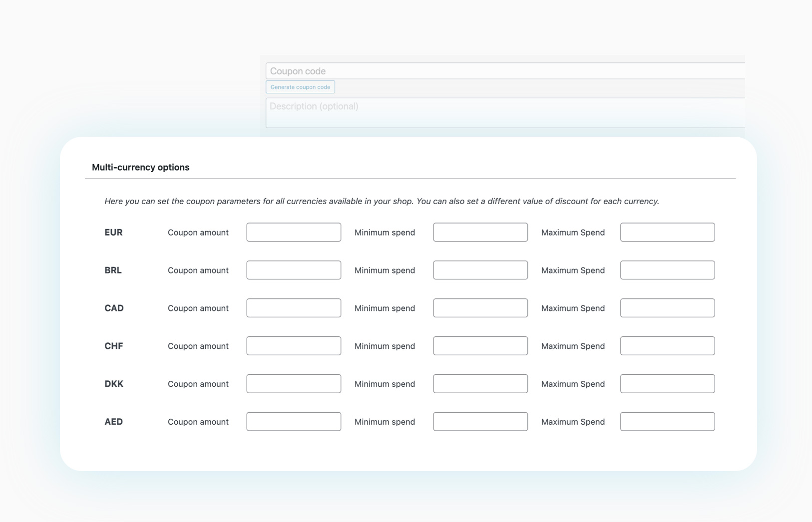The image size is (812, 522).
Task: Select the DKK Maximum Spend input
Action: 667,384
